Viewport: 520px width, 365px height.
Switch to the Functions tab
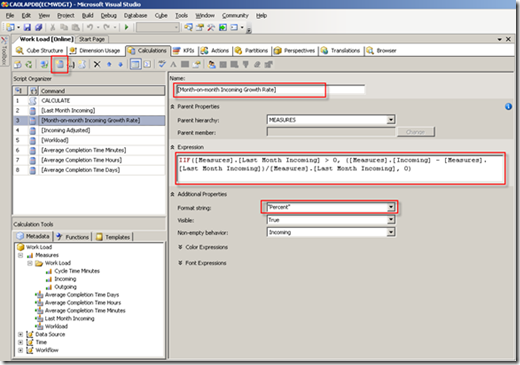click(73, 237)
